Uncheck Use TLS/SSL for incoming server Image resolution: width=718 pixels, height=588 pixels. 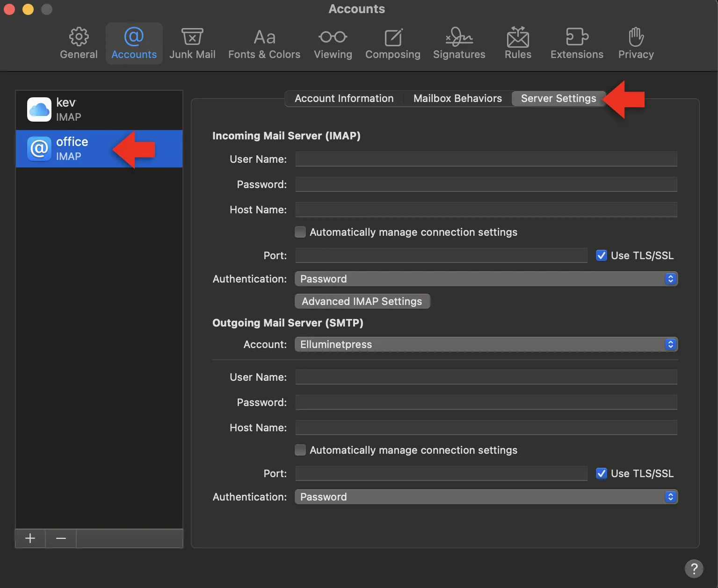[602, 255]
